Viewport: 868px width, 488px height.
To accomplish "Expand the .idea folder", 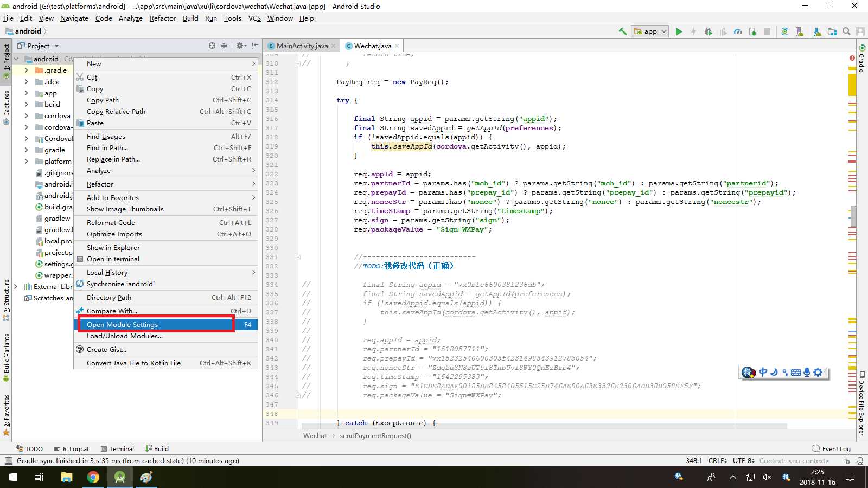I will click(26, 81).
